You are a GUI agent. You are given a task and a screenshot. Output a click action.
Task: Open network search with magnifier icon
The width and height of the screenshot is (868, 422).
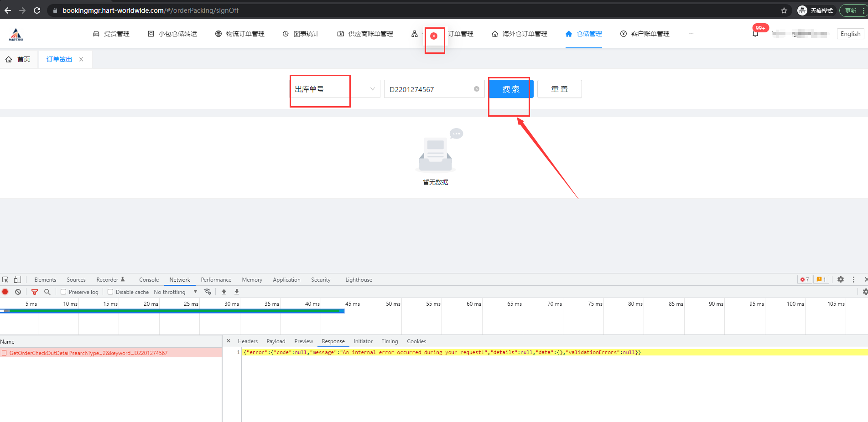(47, 292)
